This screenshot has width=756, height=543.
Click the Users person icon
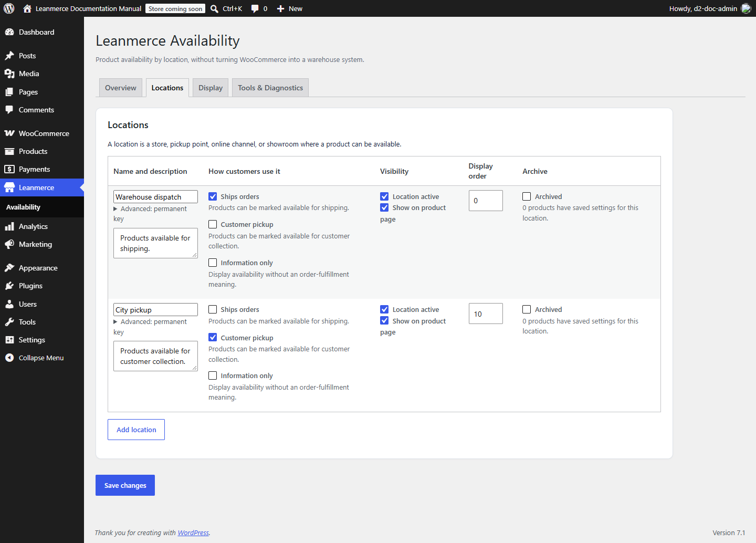click(9, 304)
